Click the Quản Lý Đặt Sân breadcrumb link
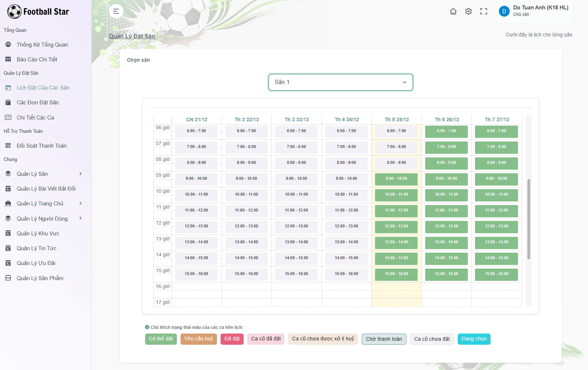 (132, 36)
